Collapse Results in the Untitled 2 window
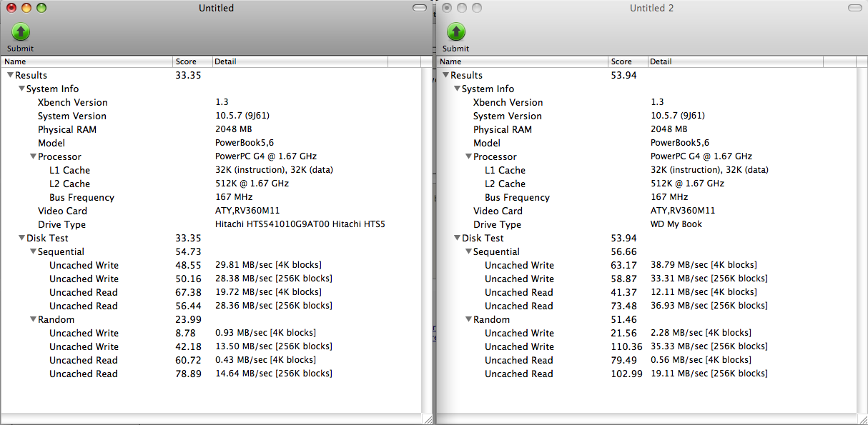 tap(445, 75)
